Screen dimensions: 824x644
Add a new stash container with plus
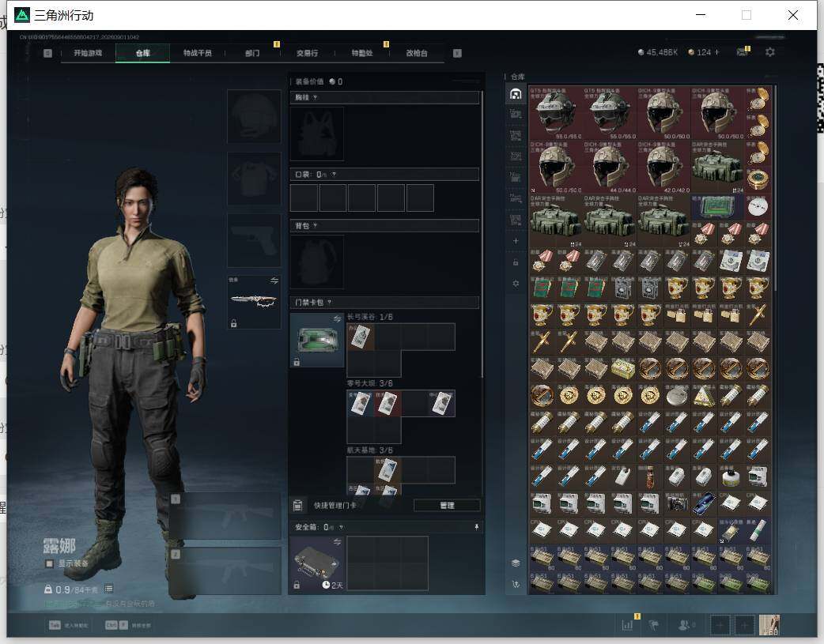pyautogui.click(x=516, y=240)
